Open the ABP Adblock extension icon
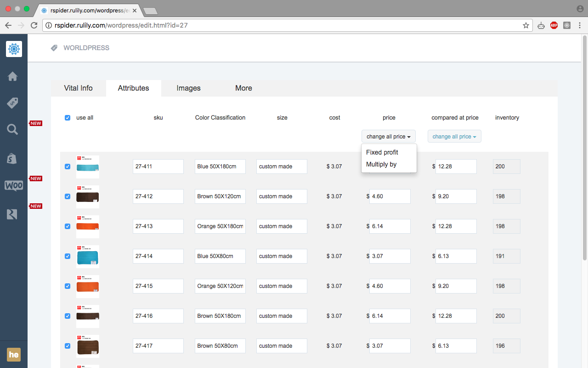This screenshot has width=588, height=368. (x=554, y=25)
